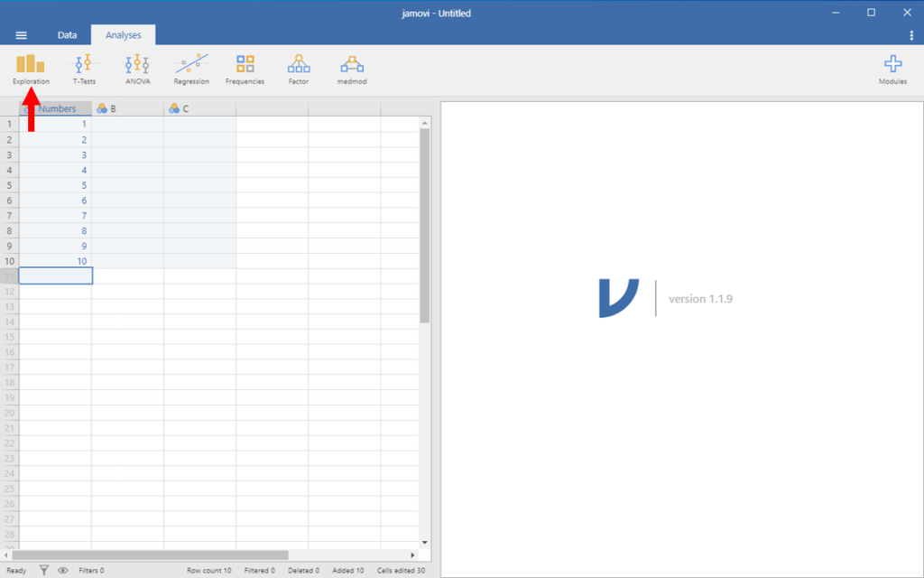
Task: Click the filter funnel in status bar
Action: tap(42, 570)
